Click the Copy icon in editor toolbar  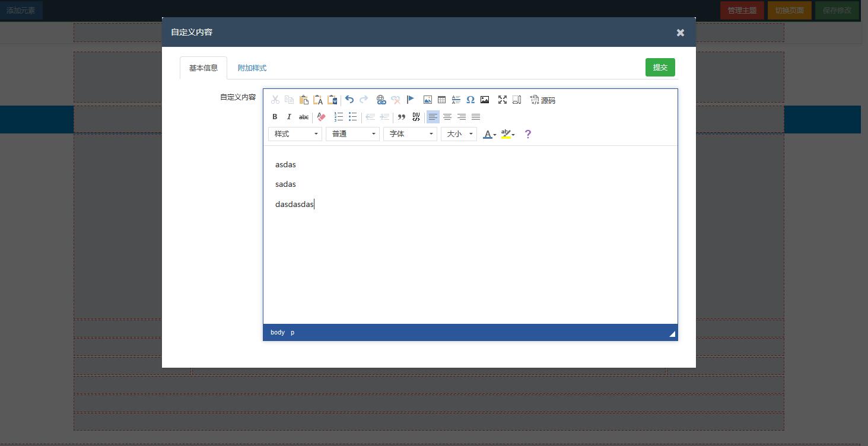pyautogui.click(x=290, y=100)
